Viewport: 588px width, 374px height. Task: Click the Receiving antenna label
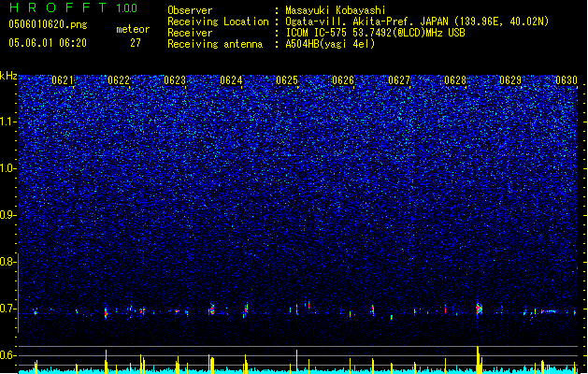215,44
